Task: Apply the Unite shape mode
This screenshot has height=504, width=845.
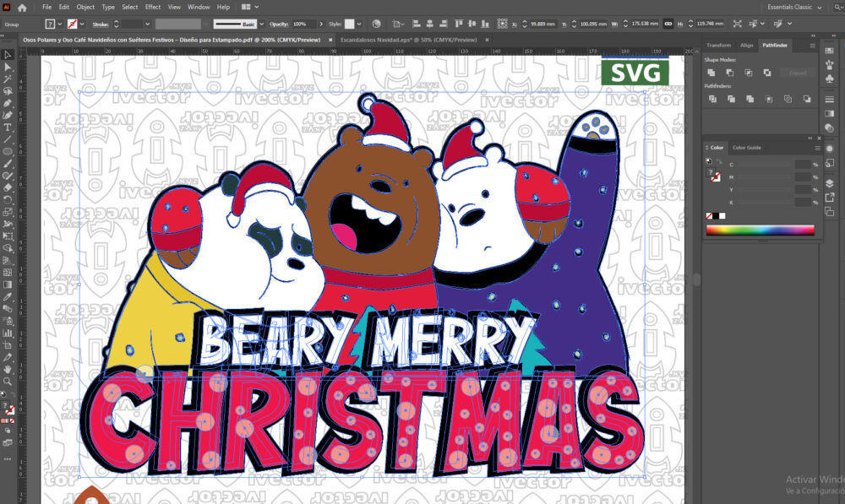Action: point(711,73)
